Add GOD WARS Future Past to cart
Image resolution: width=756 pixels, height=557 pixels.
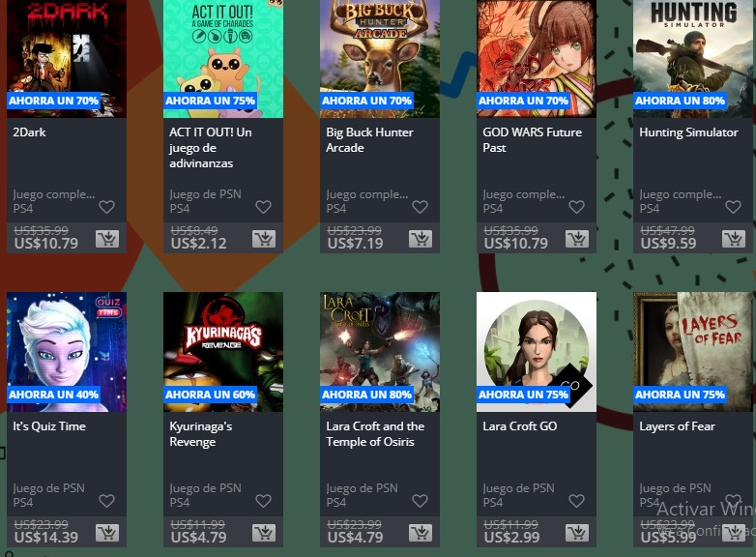pos(576,239)
